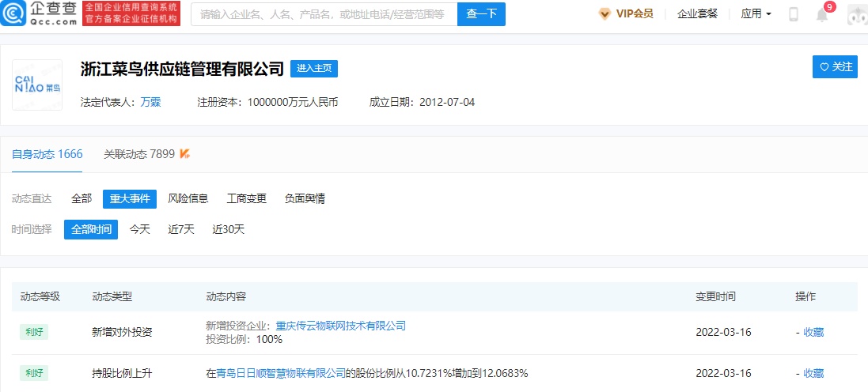Screen dimensions: 868x392
Task: Expand the 应用 dropdown menu
Action: (756, 13)
